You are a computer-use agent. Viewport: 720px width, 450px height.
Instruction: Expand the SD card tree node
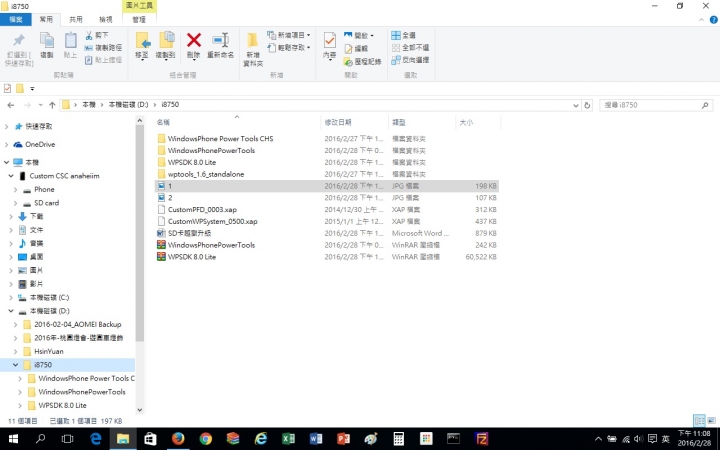[15, 203]
